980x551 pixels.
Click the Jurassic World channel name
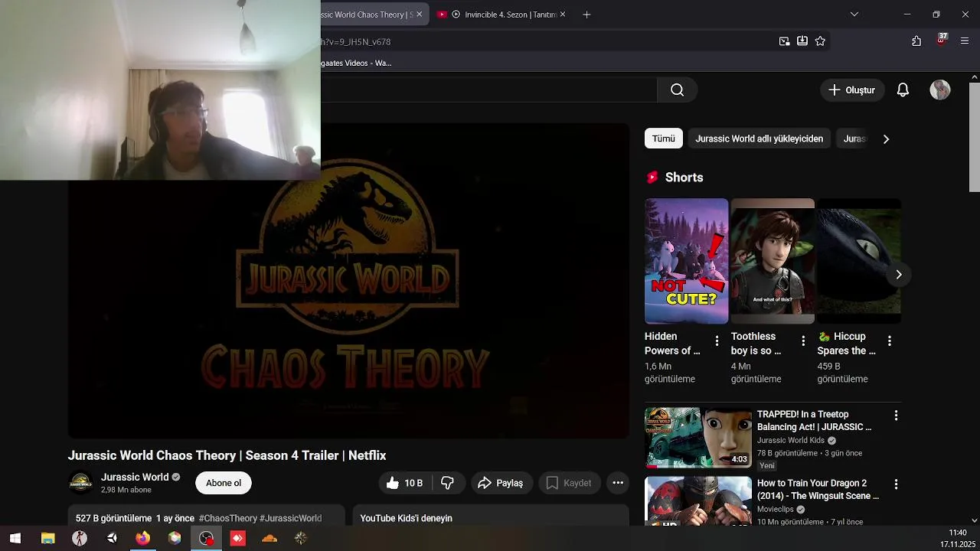[135, 477]
